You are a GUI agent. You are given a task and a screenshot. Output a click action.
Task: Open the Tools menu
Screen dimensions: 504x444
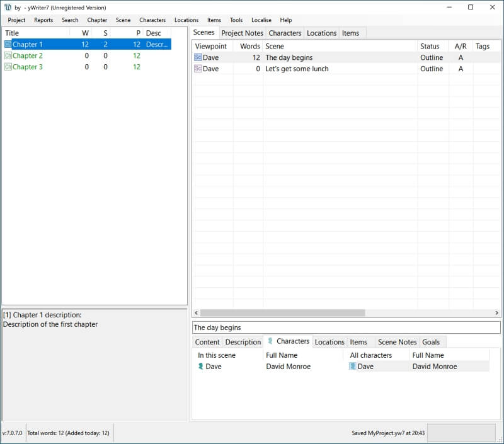[x=236, y=20]
